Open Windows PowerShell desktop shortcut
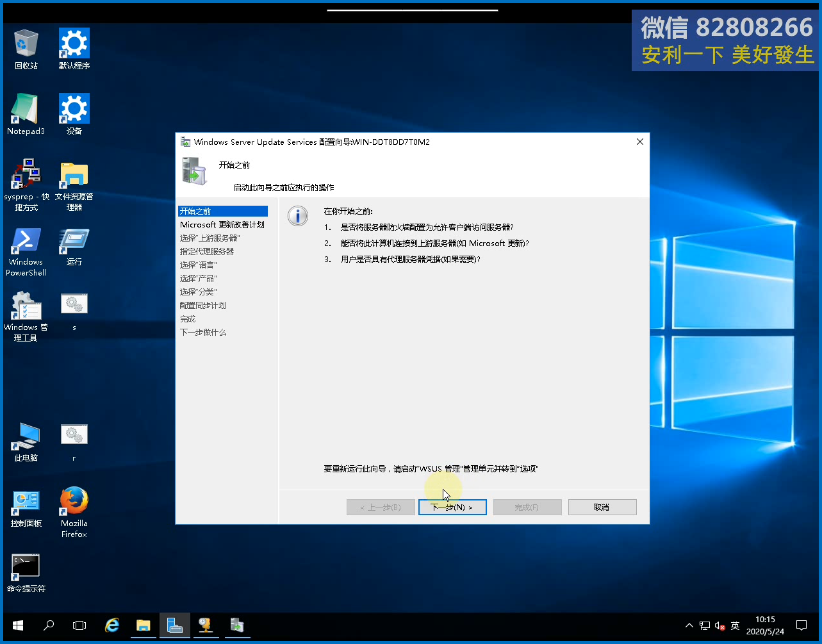Viewport: 822px width, 644px height. pyautogui.click(x=26, y=252)
